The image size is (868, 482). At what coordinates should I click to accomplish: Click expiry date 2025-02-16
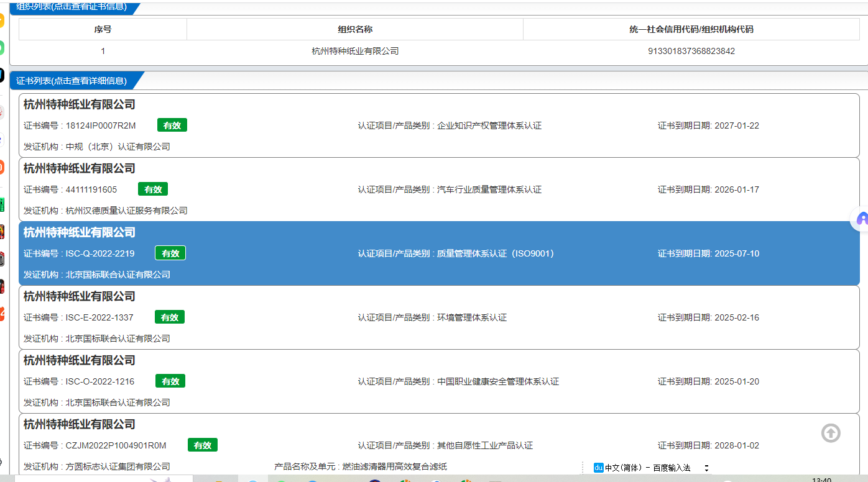pyautogui.click(x=737, y=317)
